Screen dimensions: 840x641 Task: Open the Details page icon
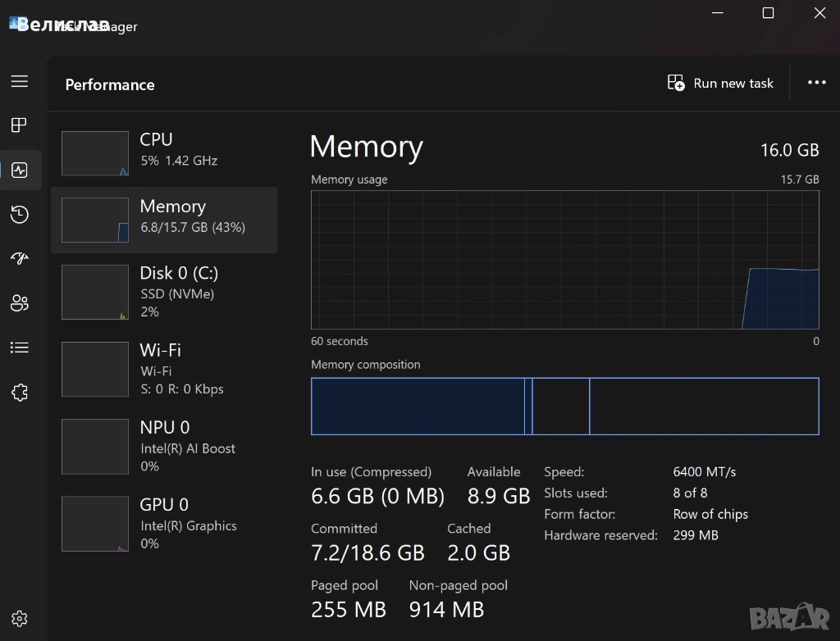pos(20,348)
